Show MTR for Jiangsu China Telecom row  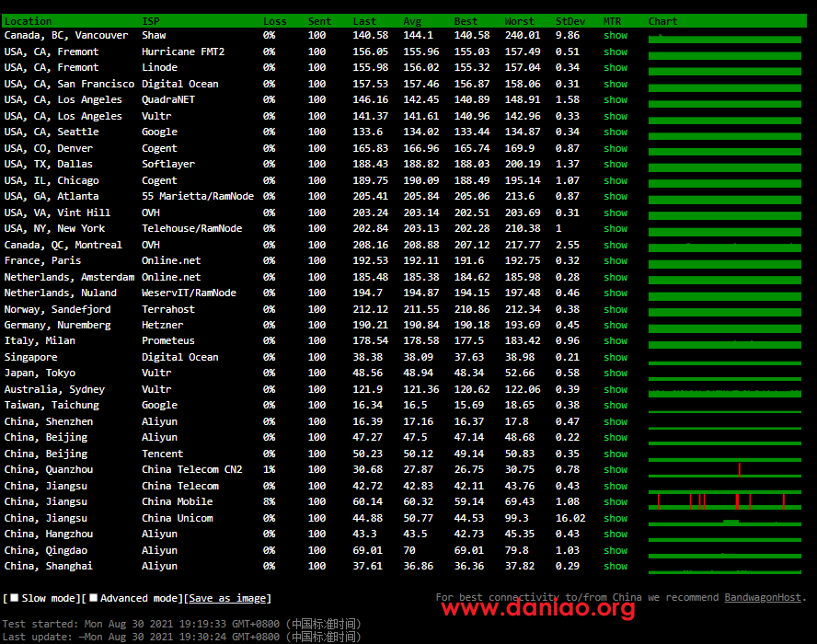point(616,486)
